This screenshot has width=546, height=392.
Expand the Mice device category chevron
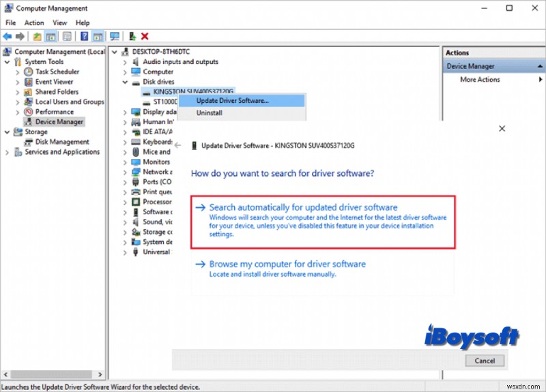click(x=125, y=152)
